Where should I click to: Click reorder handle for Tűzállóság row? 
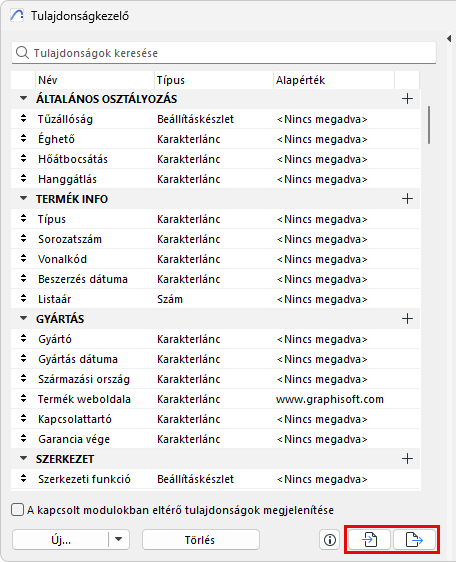[23, 119]
